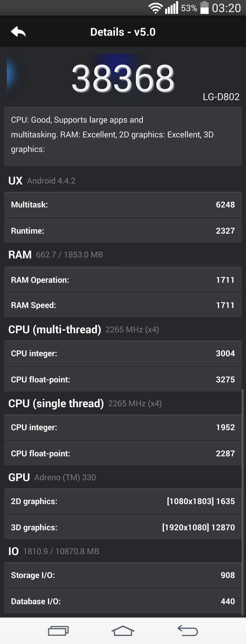This screenshot has height=644, width=246.
Task: Select the 2D graphics result row
Action: click(123, 501)
